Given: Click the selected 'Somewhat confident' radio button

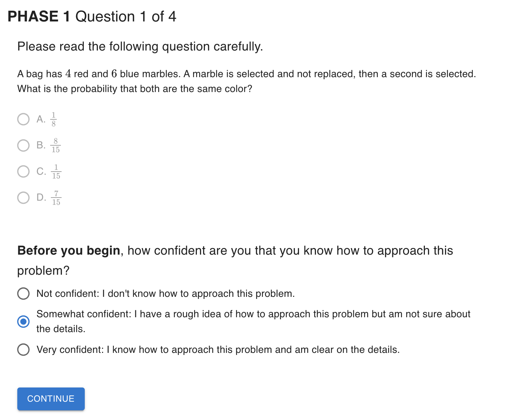Looking at the screenshot, I should [x=23, y=321].
